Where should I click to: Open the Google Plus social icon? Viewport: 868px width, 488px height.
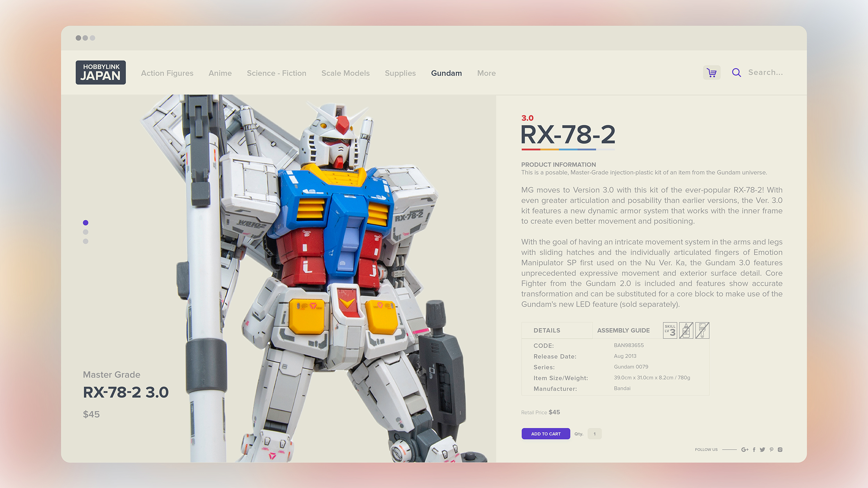pos(745,449)
